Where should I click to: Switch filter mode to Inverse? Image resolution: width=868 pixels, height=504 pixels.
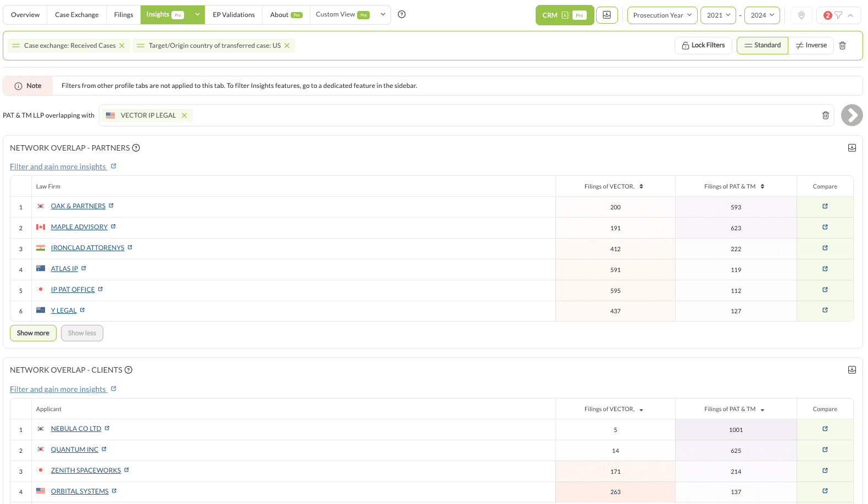811,45
